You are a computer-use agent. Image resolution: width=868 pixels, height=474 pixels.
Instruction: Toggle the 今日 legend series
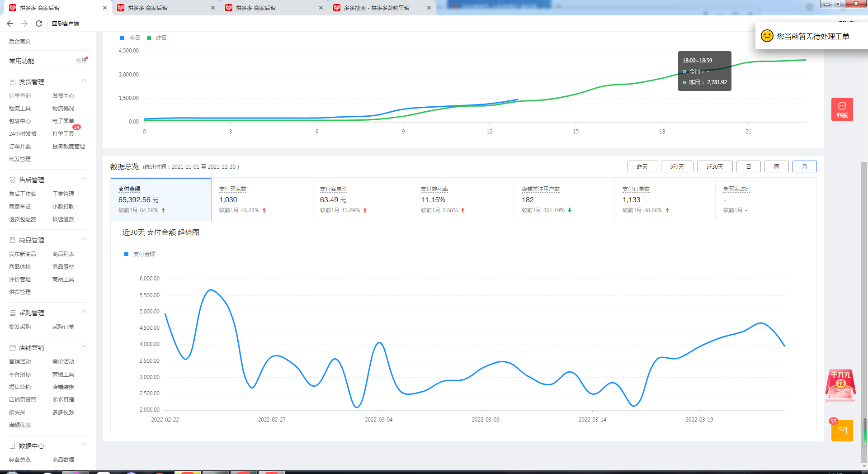click(130, 38)
